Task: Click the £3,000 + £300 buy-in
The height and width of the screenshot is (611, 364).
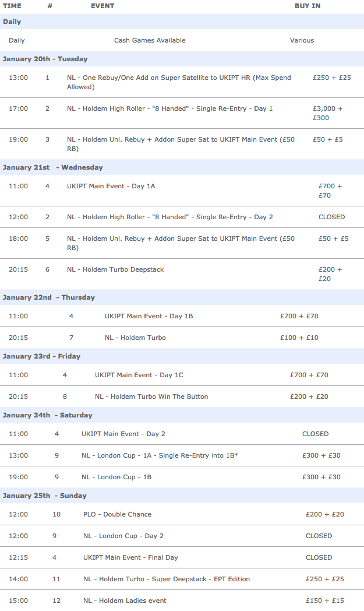Action: (328, 113)
